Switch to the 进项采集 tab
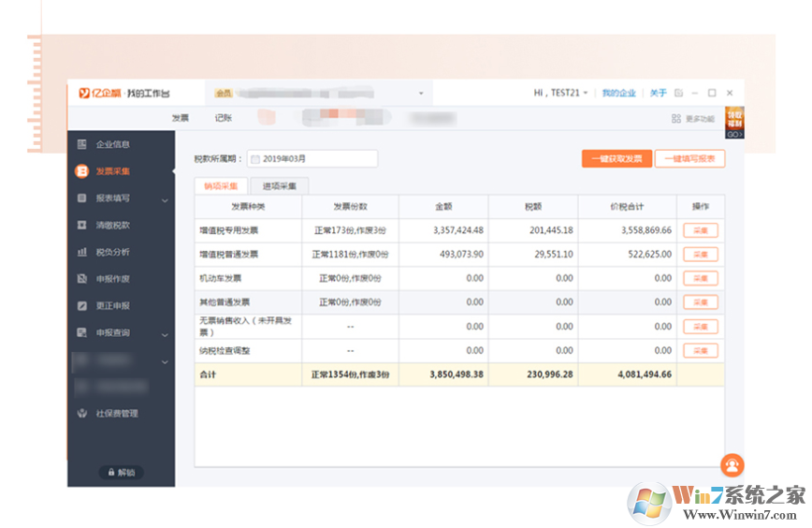This screenshot has height=528, width=812. [279, 186]
